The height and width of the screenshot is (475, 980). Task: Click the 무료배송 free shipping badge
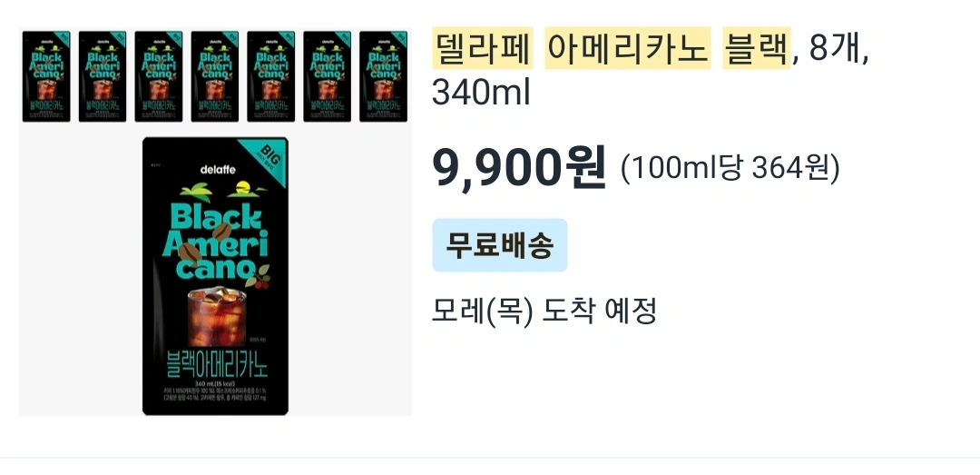[500, 245]
